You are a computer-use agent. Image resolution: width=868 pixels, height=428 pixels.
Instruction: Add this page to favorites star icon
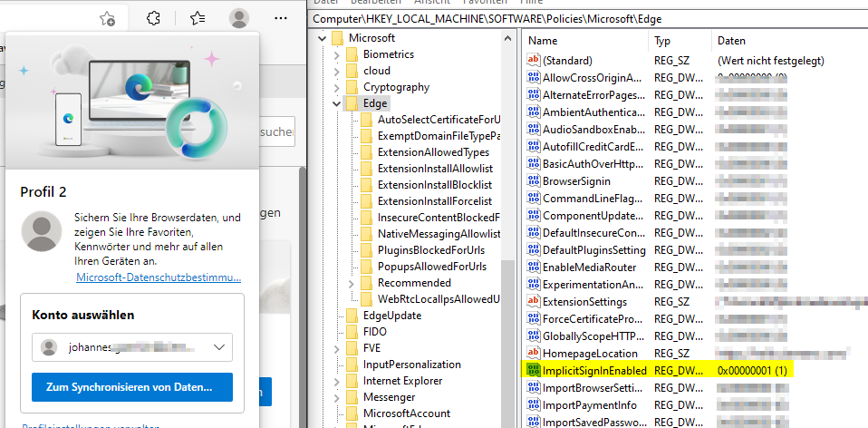[108, 19]
